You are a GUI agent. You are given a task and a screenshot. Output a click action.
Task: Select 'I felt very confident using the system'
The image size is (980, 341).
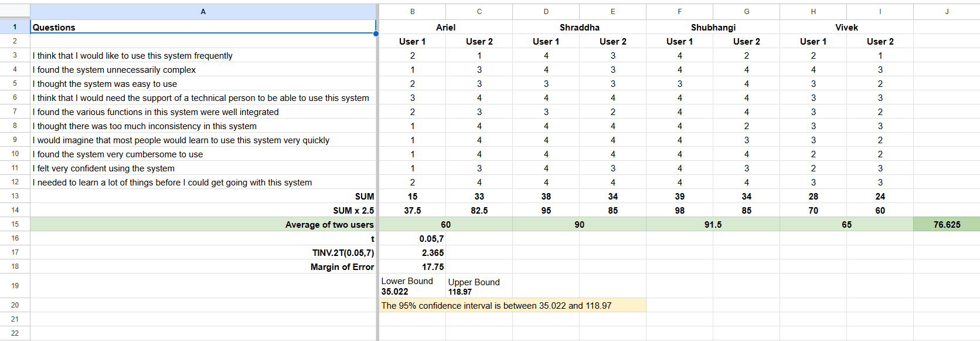pos(203,168)
